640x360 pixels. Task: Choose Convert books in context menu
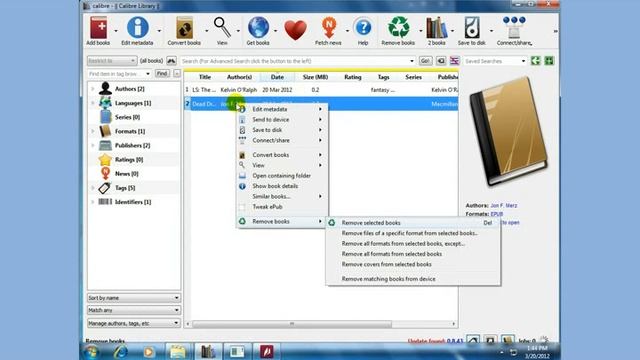(282, 155)
